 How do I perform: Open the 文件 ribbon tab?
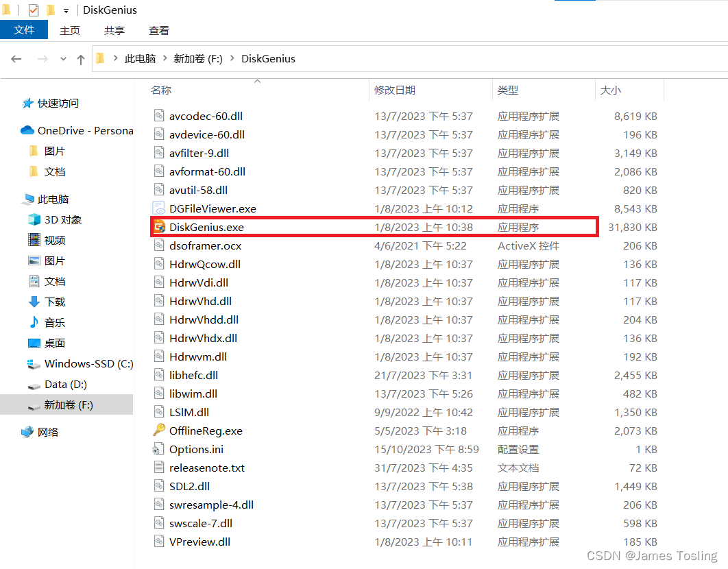24,30
